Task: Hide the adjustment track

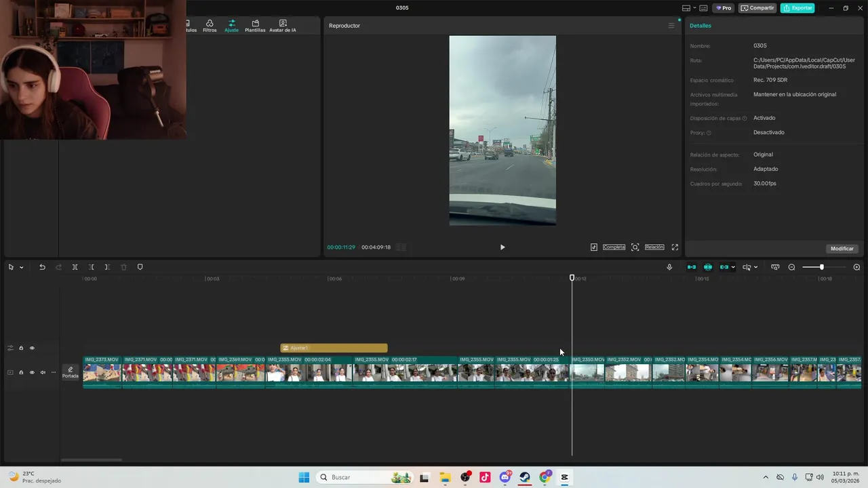Action: tap(32, 348)
